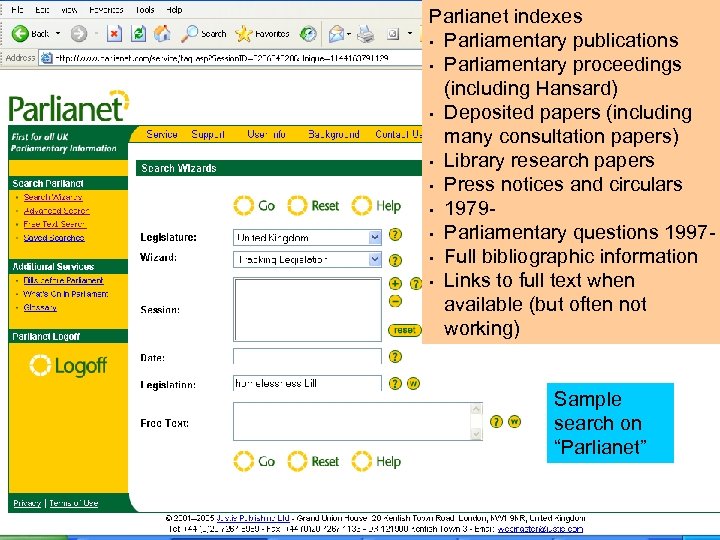
Task: Open the Background tab
Action: (334, 134)
